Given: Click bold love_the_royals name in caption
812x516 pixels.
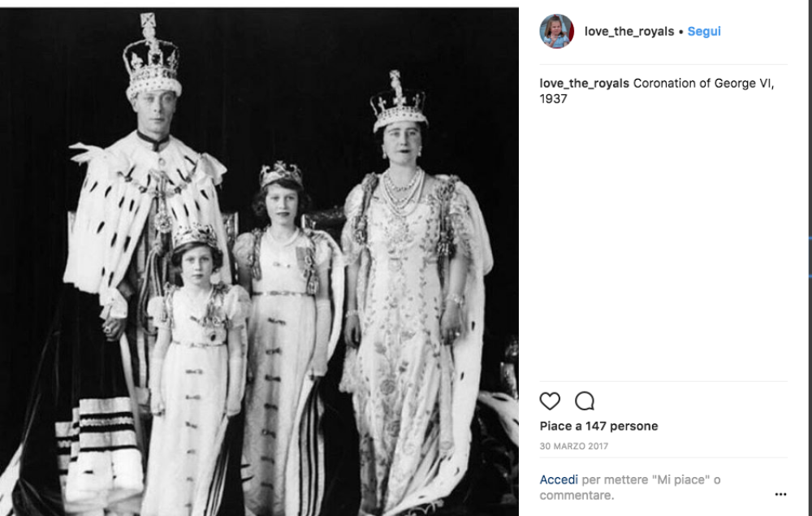Looking at the screenshot, I should 584,84.
